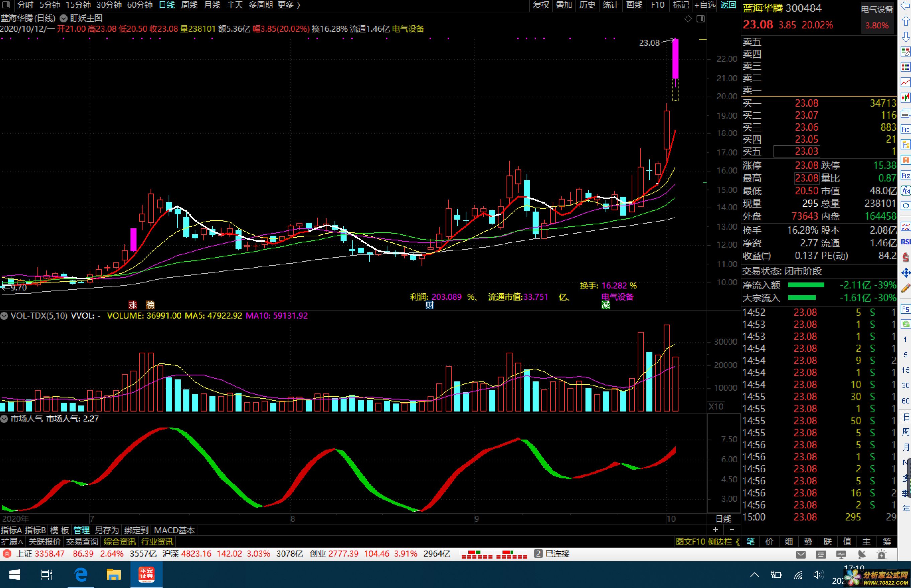The width and height of the screenshot is (911, 588).
Task: Select the 5分钟 period
Action: (50, 5)
